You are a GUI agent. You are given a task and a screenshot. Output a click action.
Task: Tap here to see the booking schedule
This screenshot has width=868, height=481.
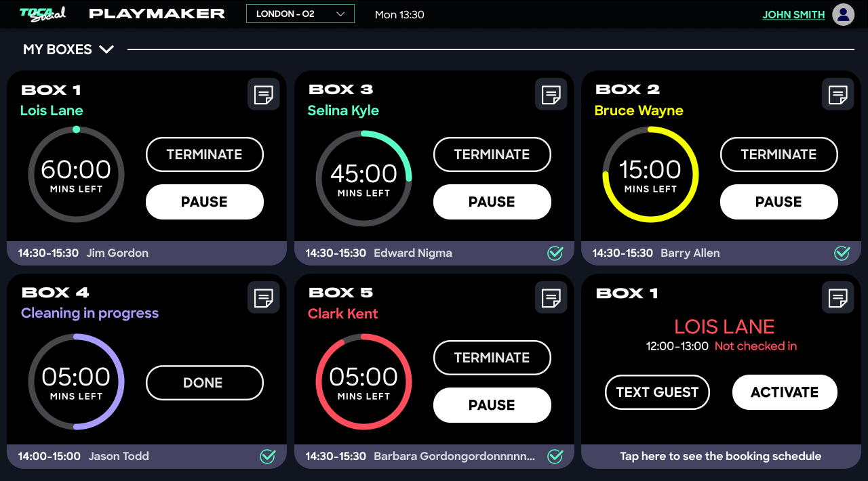tap(720, 457)
